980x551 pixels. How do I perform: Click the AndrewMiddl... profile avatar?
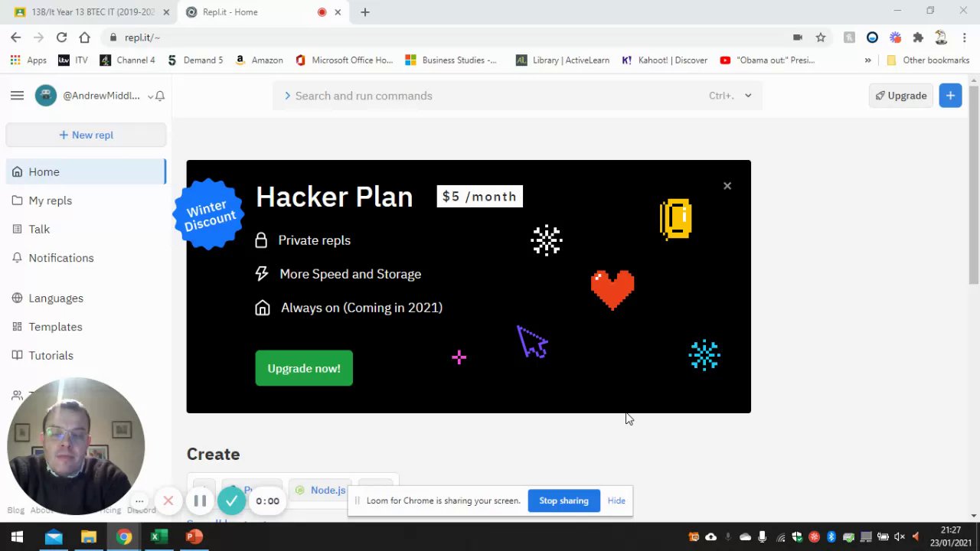click(x=46, y=96)
